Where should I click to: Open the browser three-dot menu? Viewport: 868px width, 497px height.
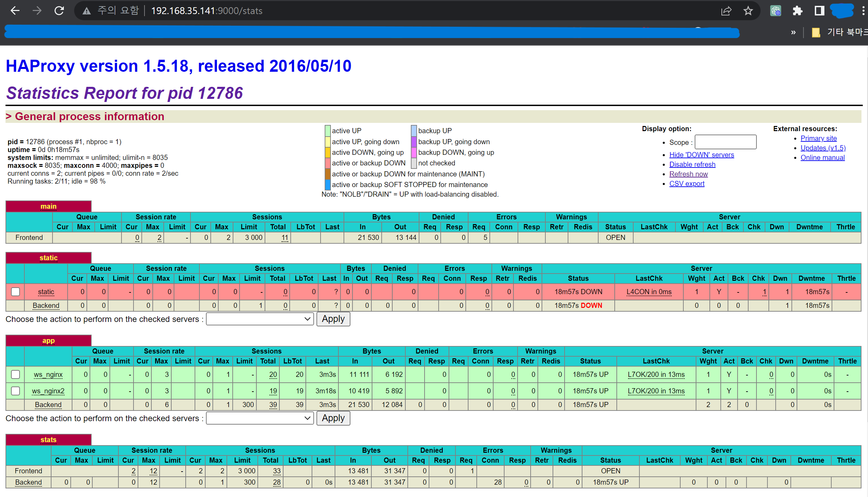(863, 11)
